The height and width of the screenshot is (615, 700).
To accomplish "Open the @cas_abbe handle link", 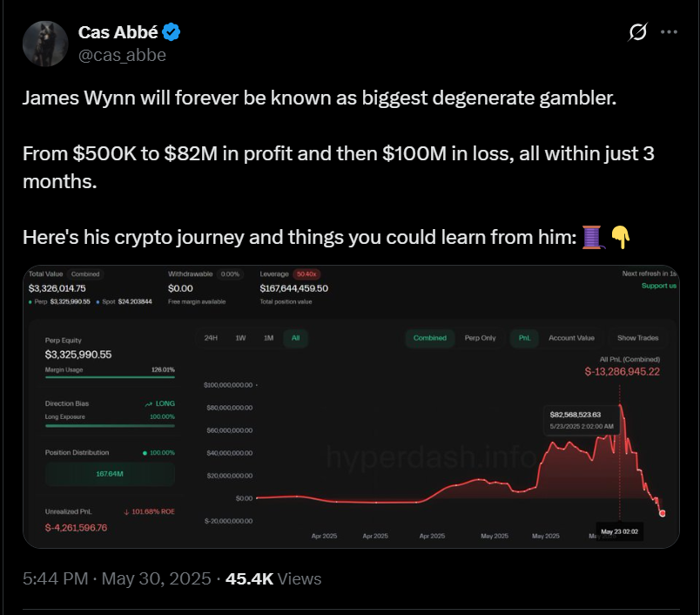I will [x=122, y=55].
